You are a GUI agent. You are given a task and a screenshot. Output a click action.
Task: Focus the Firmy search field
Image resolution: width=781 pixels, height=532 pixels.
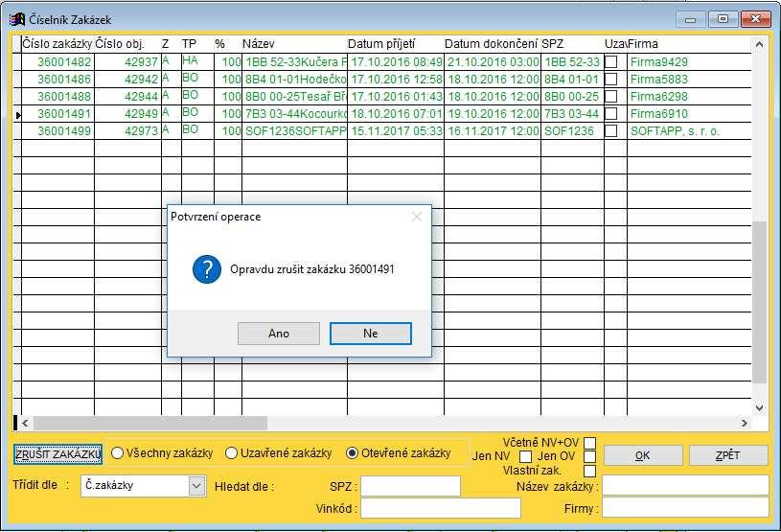[686, 508]
